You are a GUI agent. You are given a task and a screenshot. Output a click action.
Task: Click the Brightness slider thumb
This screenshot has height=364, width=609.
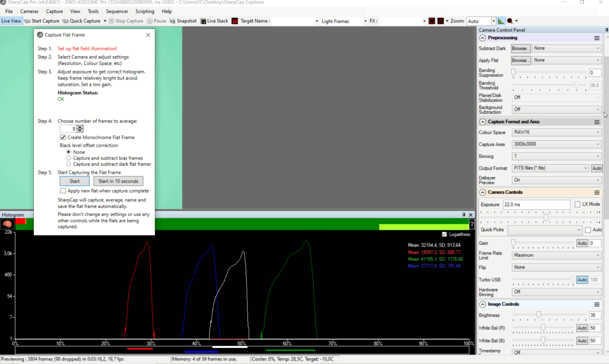(539, 315)
